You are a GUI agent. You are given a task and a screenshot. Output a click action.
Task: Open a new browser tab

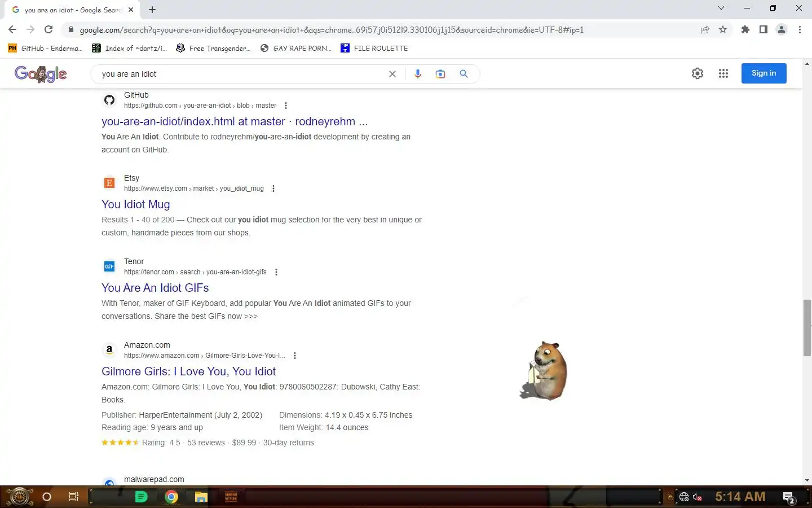(x=152, y=9)
